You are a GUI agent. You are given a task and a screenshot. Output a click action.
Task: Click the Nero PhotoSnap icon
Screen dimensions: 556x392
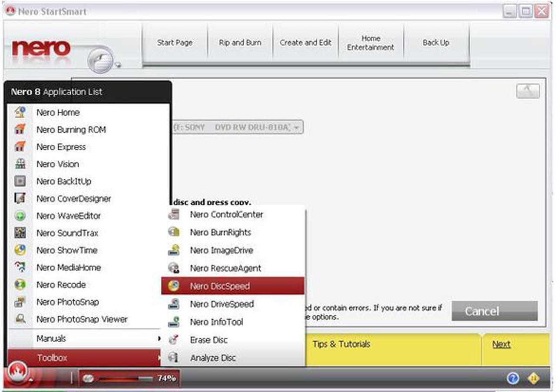pos(20,302)
